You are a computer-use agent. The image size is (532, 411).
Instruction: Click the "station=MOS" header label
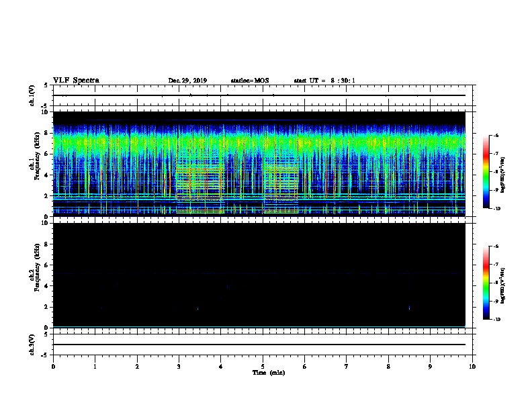(x=250, y=81)
